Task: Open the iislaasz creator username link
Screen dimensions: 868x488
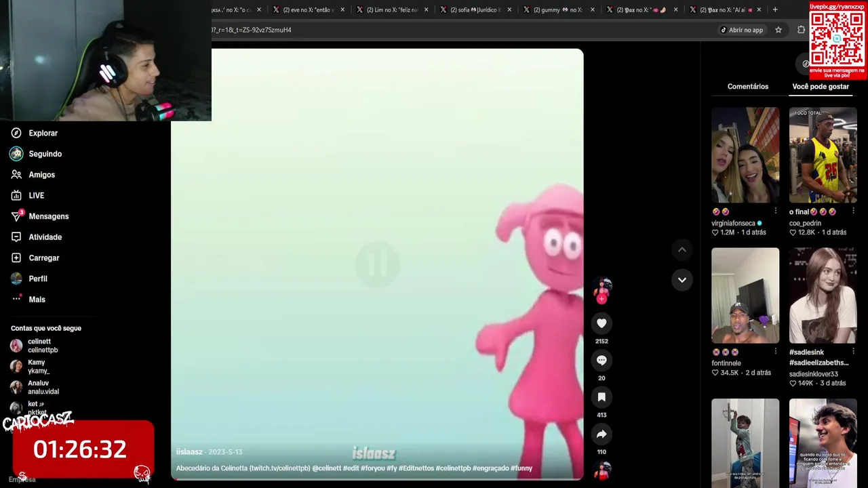Action: point(189,452)
